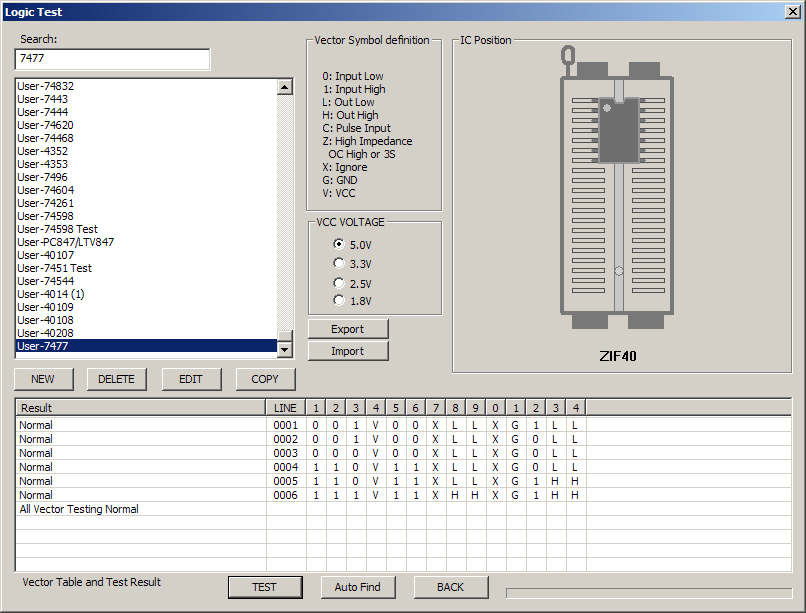The width and height of the screenshot is (806, 613).
Task: Delete the selected chip entry
Action: (117, 379)
